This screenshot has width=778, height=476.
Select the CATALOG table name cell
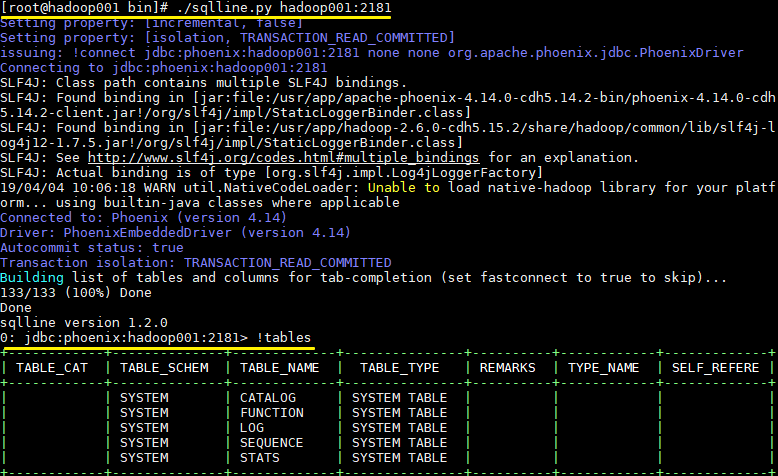(x=268, y=398)
